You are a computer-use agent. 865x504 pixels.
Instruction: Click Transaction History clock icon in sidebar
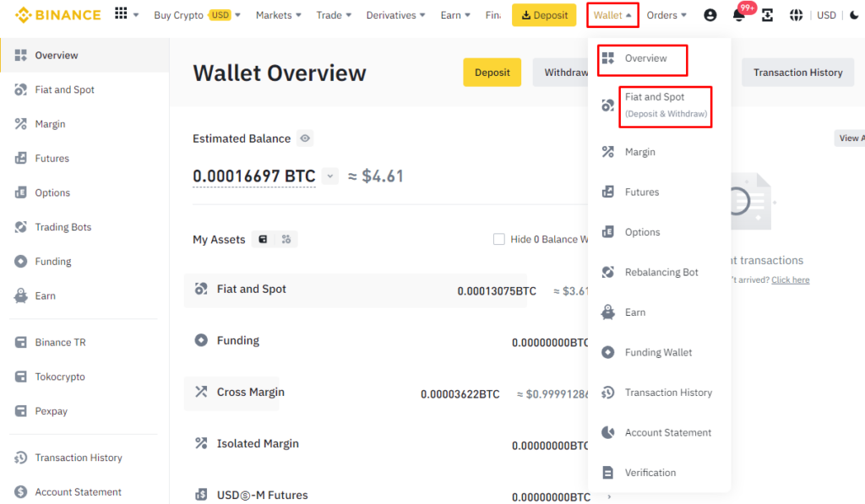(x=20, y=458)
